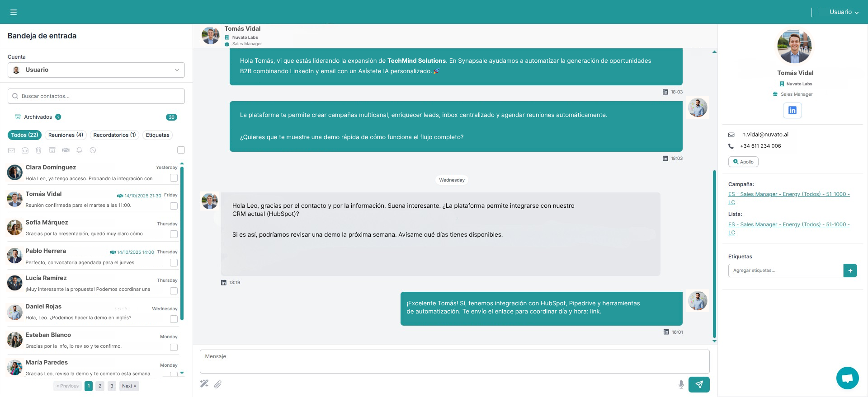
Task: Select the Clara Domínguez conversation checkbox
Action: coord(174,178)
